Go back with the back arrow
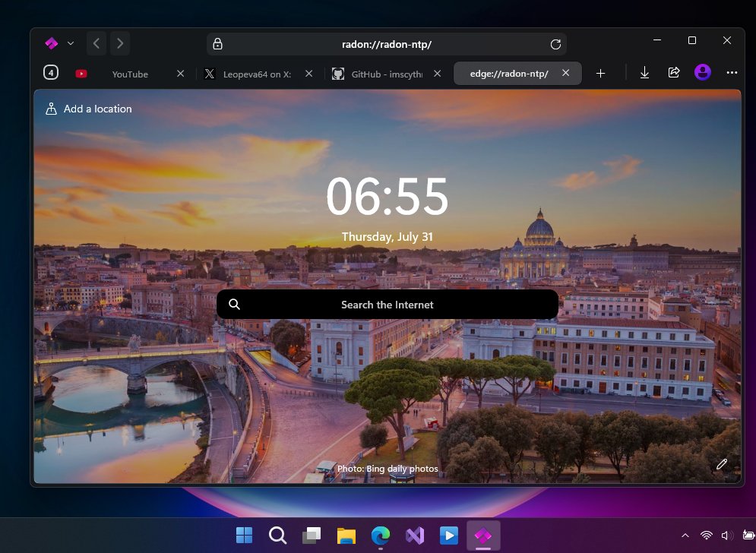Viewport: 756px width, 553px height. (96, 43)
